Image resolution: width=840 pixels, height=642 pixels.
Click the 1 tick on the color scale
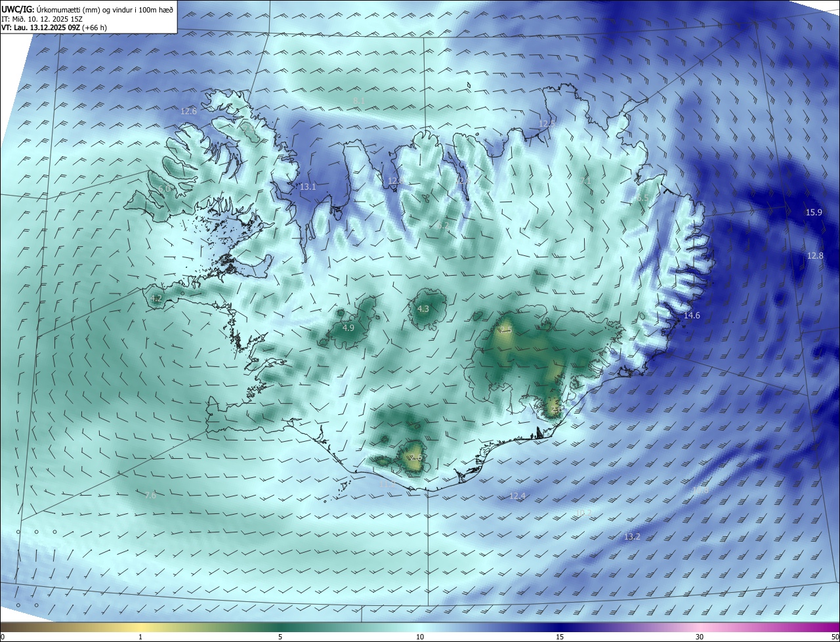pyautogui.click(x=140, y=637)
